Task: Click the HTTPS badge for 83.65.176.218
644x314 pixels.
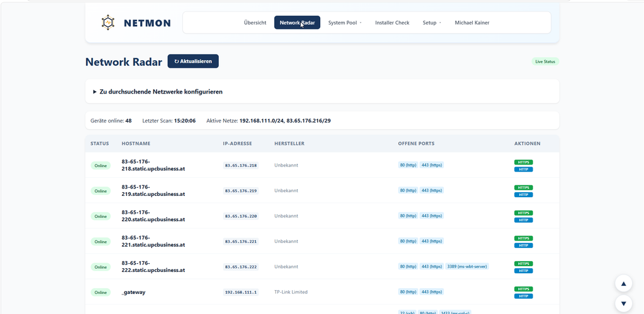Action: (523, 162)
